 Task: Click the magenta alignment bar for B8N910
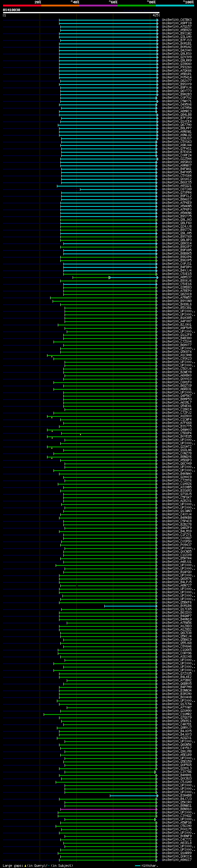pyautogui.click(x=109, y=809)
